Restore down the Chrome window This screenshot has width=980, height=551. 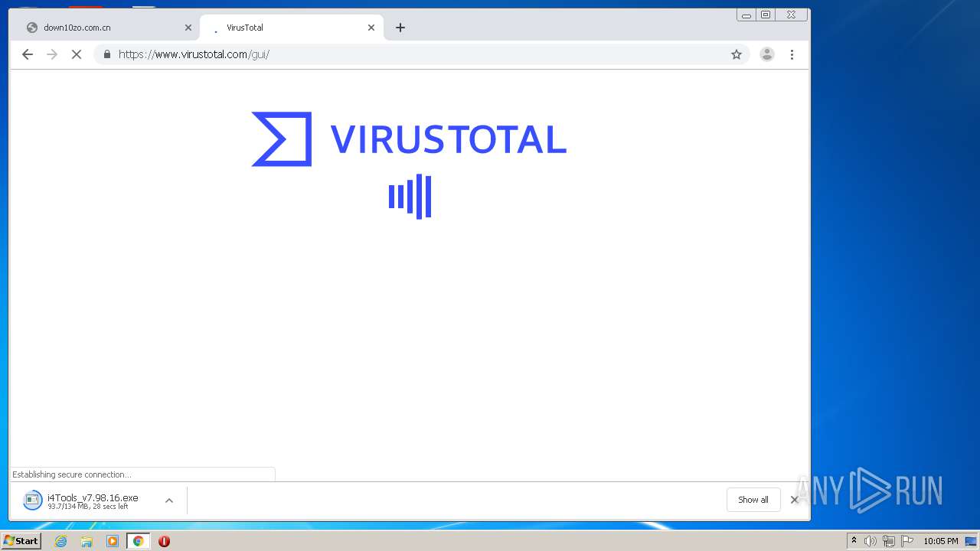click(x=766, y=15)
